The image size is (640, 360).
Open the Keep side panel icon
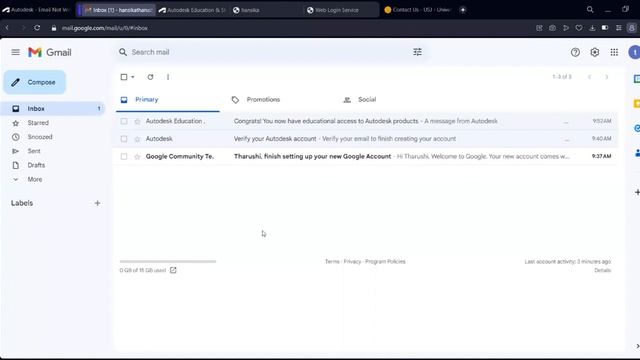coord(636,104)
